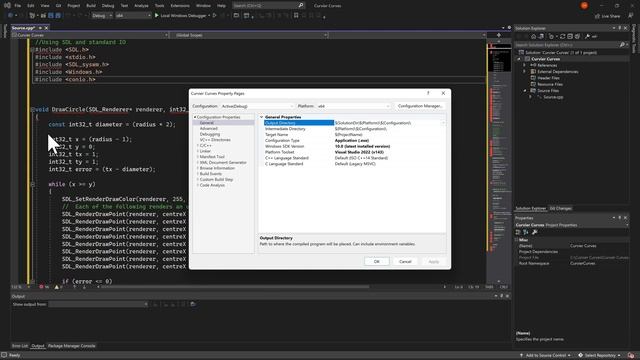The height and width of the screenshot is (360, 640).
Task: Select the Platform Toolset property row
Action: click(354, 152)
